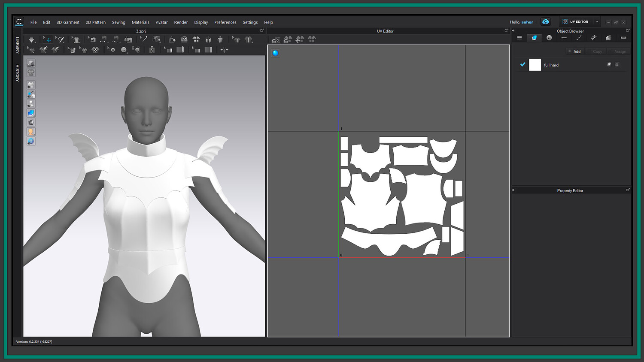Select the Select/Move tool
Screen dimensions: 644x362
[x=47, y=40]
